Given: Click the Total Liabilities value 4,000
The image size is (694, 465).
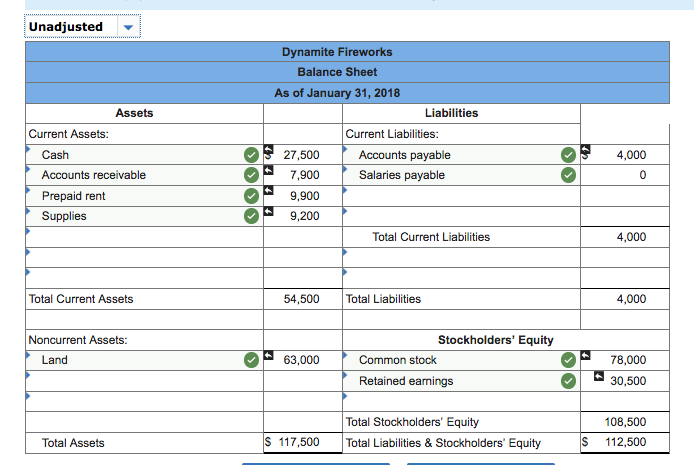Looking at the screenshot, I should pyautogui.click(x=632, y=299).
